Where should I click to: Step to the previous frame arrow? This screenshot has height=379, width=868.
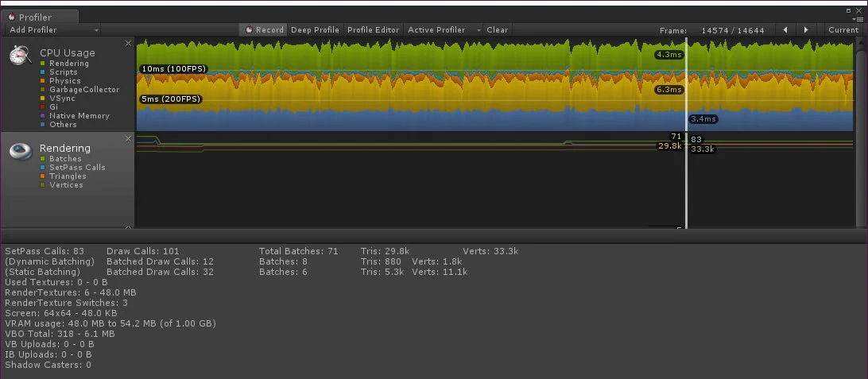click(x=785, y=30)
